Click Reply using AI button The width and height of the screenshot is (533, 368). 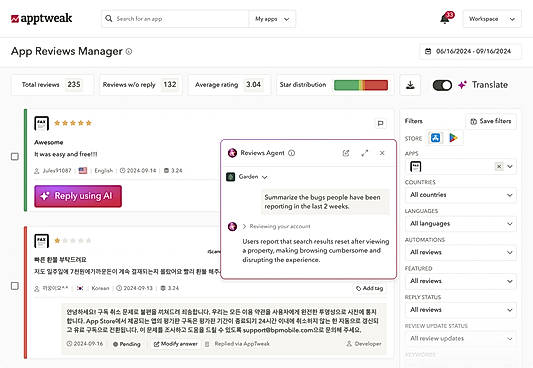(x=78, y=196)
